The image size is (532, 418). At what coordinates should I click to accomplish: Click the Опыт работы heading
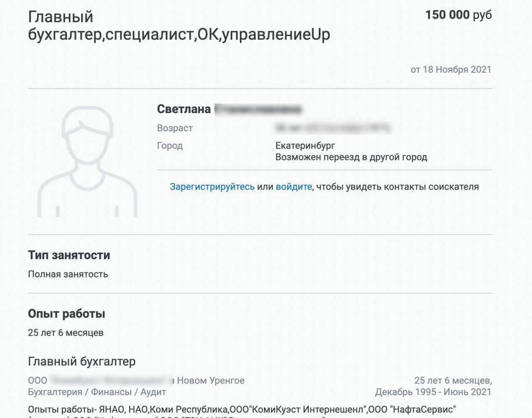point(66,314)
